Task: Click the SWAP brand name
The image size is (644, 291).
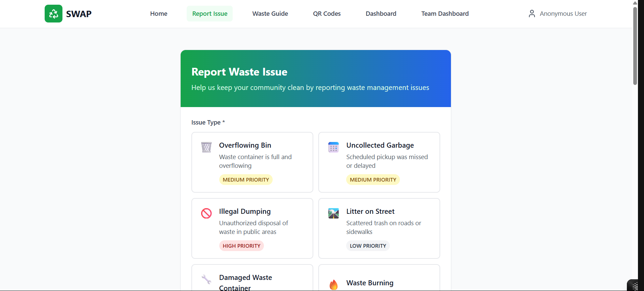Action: click(x=79, y=14)
